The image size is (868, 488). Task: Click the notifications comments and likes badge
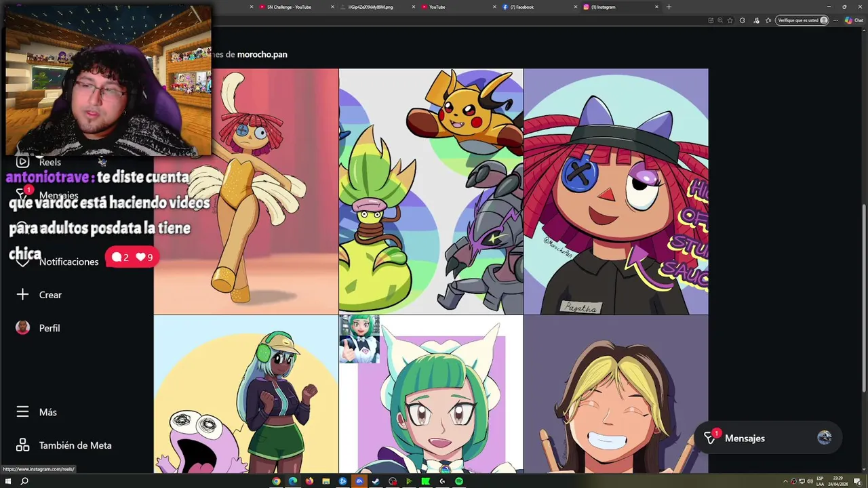click(132, 257)
